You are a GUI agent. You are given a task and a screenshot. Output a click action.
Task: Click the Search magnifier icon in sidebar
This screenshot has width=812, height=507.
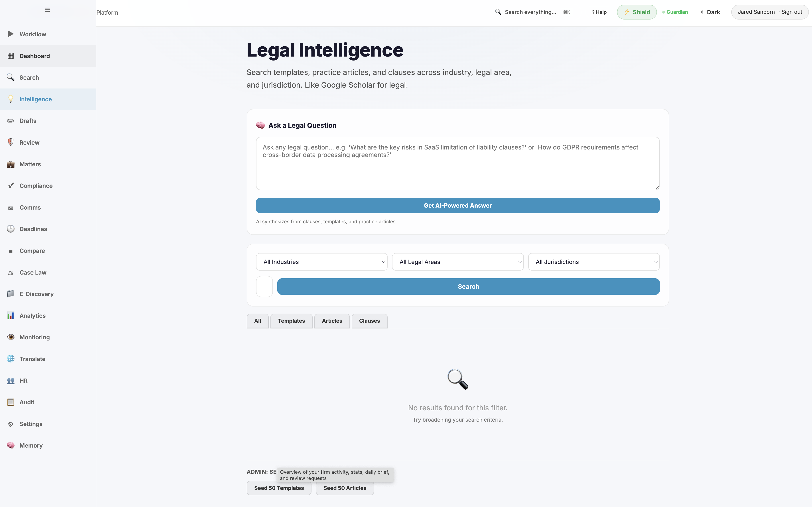pyautogui.click(x=10, y=77)
